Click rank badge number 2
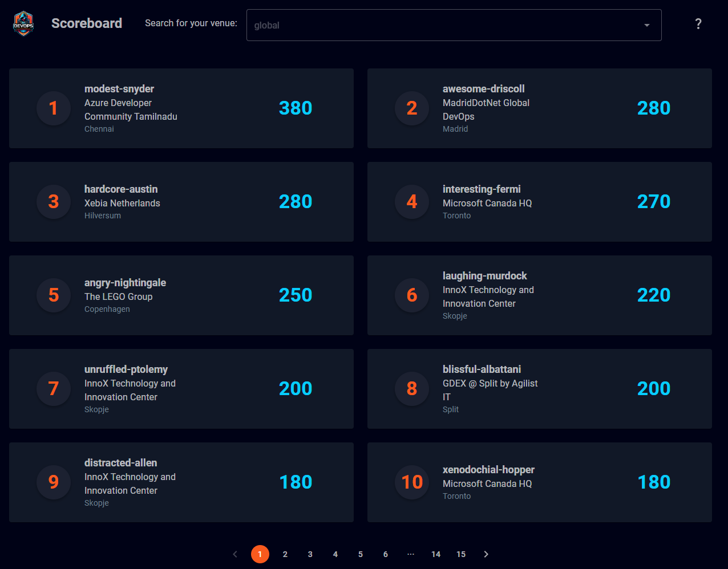 [412, 108]
